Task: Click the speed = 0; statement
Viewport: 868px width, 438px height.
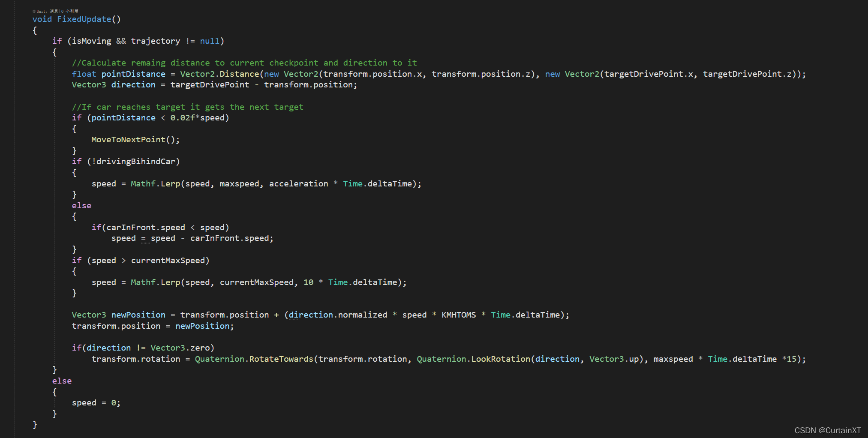Action: (96, 402)
